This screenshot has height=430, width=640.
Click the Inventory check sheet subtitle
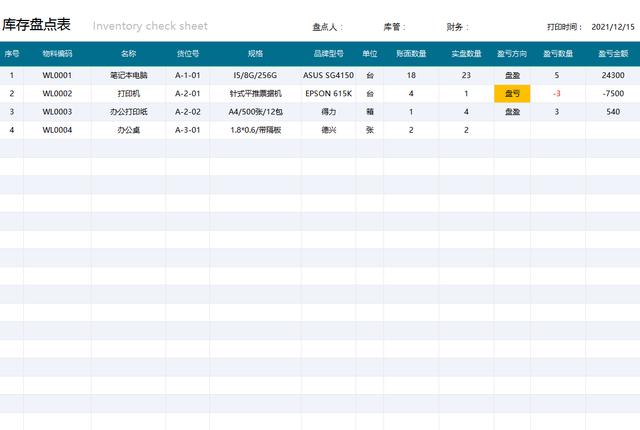click(x=150, y=26)
